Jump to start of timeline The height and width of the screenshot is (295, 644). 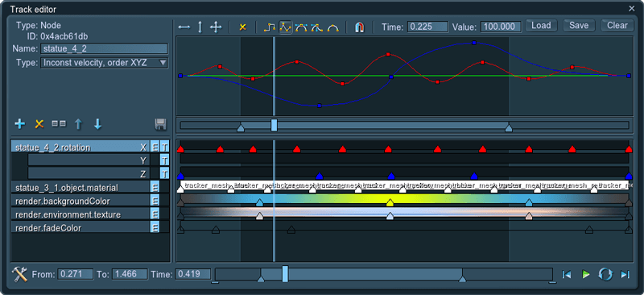tap(567, 274)
